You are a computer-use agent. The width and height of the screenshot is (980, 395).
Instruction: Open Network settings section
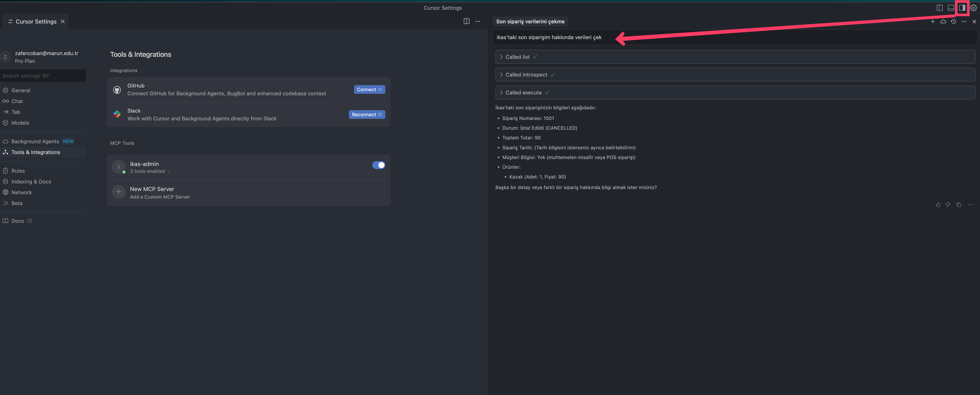43,192
